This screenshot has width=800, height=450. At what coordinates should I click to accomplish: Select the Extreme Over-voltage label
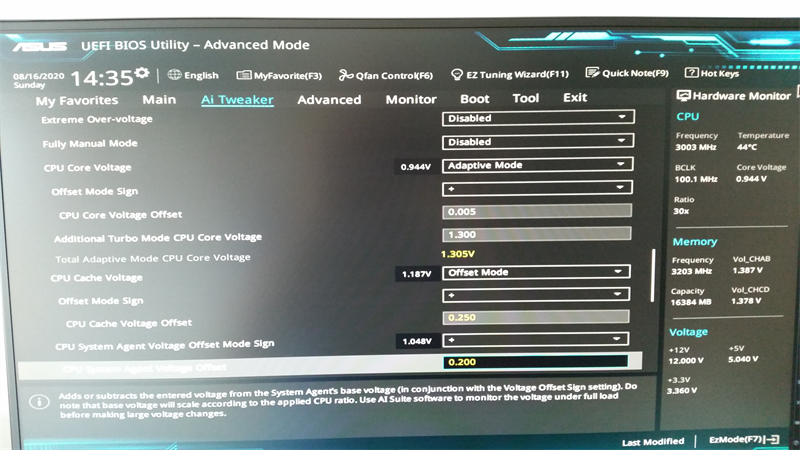click(97, 119)
